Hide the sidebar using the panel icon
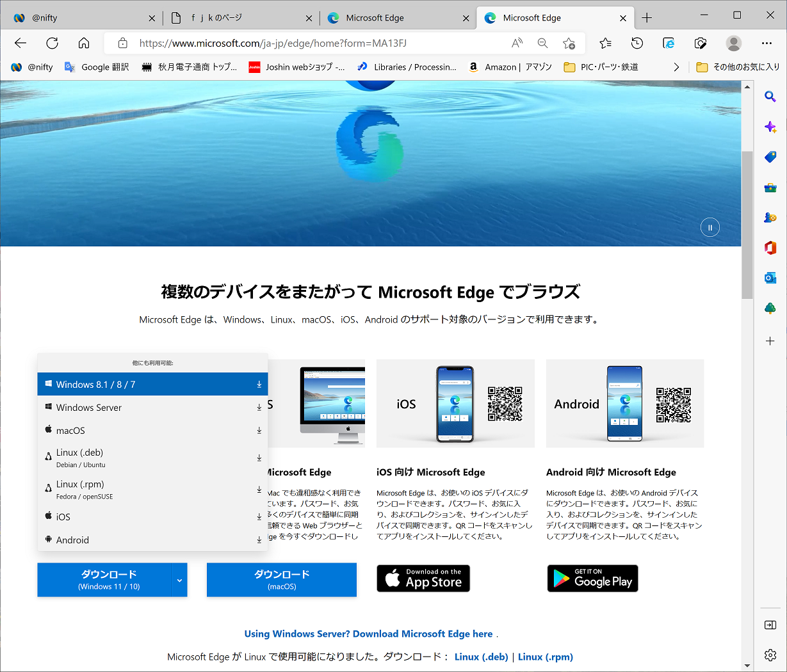This screenshot has height=672, width=787. 770,625
